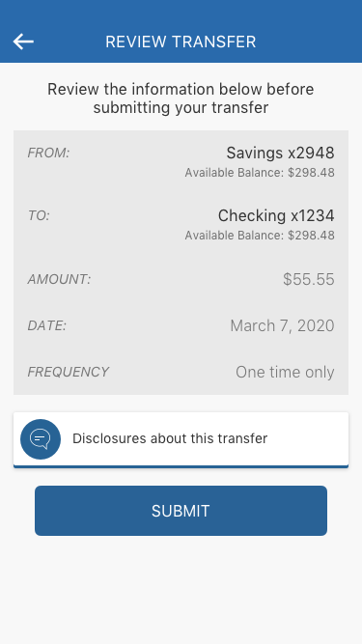
Task: Select the $55.55 amount value
Action: point(309,279)
